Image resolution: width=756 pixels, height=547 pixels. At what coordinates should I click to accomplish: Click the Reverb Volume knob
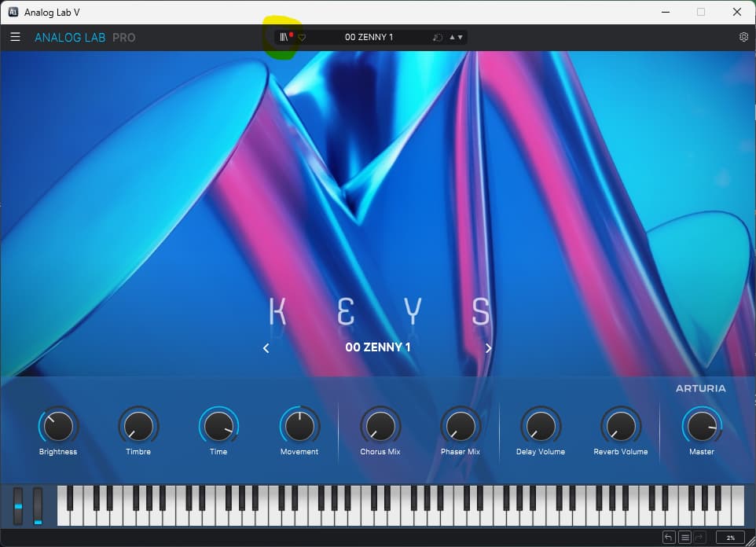(621, 426)
